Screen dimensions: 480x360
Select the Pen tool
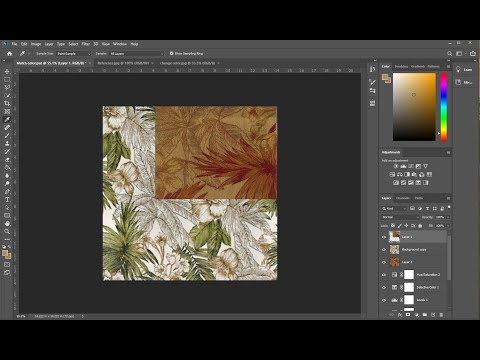7,191
